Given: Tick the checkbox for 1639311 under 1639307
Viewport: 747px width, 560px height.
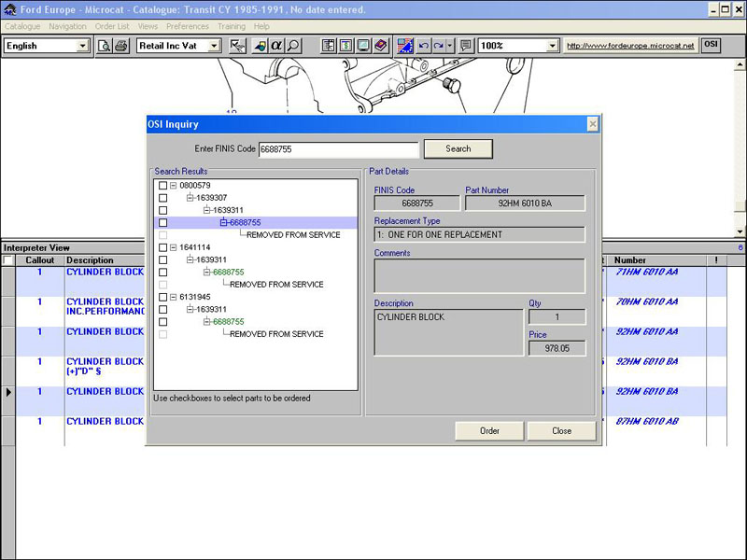Looking at the screenshot, I should pos(162,210).
